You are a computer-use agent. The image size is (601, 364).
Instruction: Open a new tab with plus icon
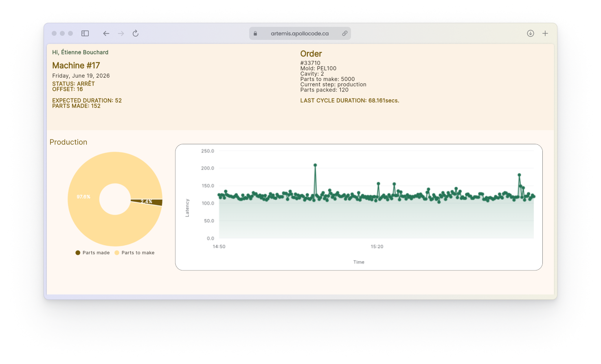tap(545, 33)
